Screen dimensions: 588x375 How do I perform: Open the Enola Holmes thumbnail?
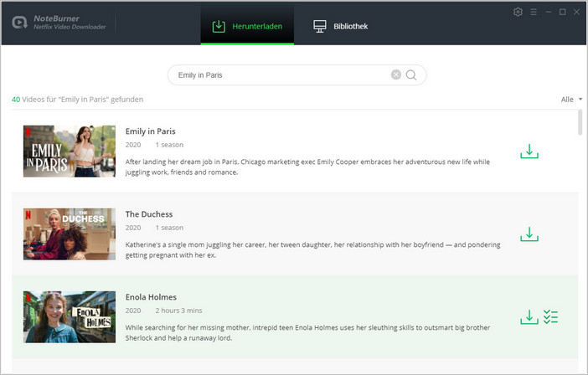point(70,317)
